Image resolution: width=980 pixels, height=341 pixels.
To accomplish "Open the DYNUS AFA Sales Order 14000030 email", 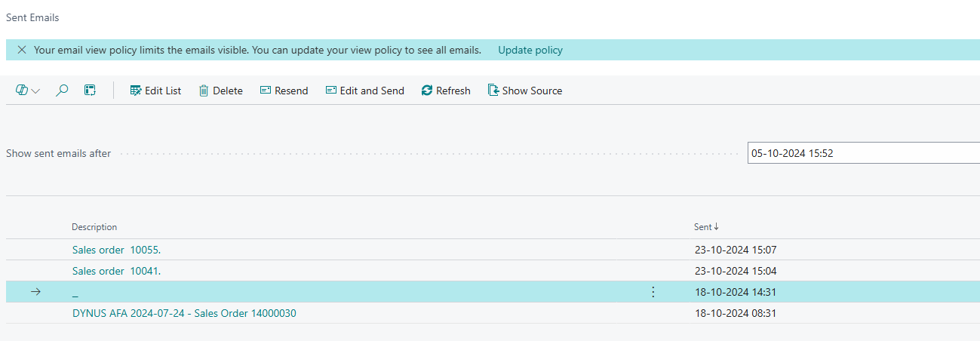I will point(184,313).
